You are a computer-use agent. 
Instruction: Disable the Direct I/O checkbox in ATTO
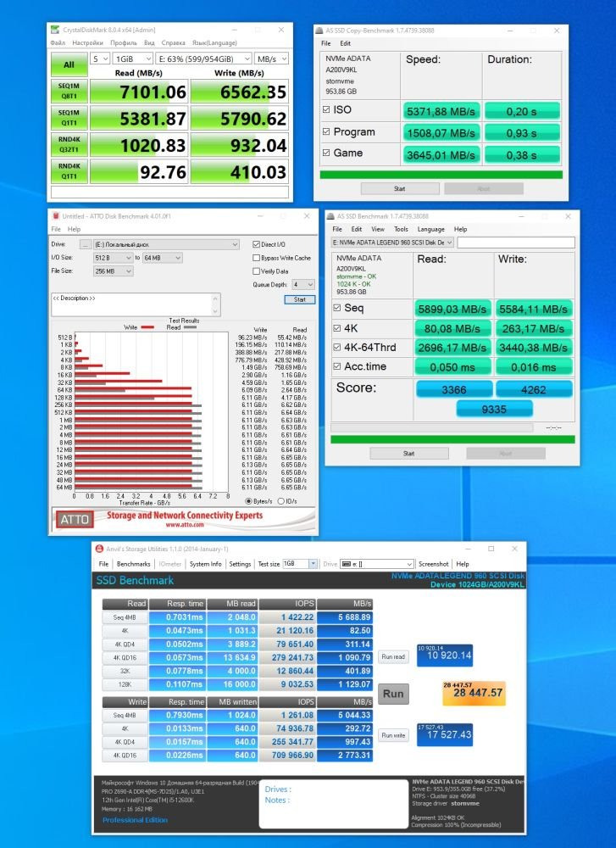[x=256, y=244]
